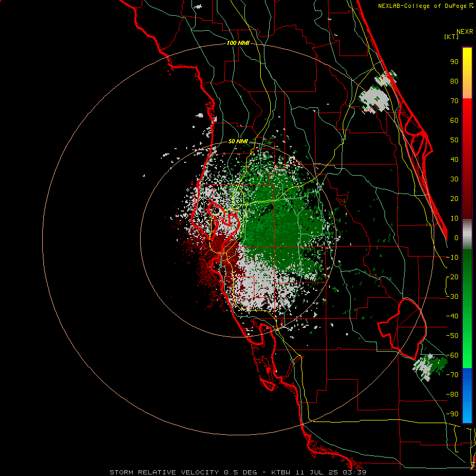Viewport: 476px width, 476px height.
Task: Click the 0 value on velocity scale
Action: coord(456,238)
